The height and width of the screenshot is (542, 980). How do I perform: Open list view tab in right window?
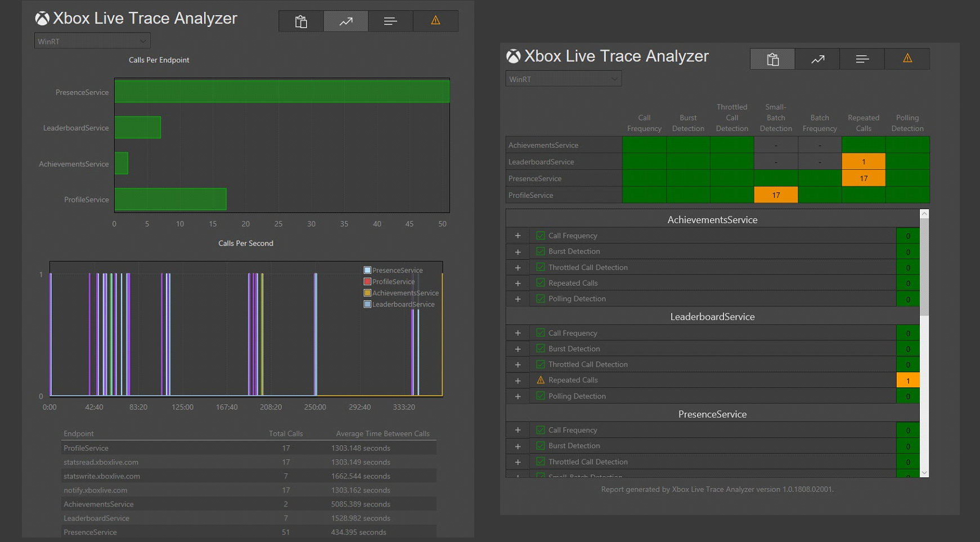(862, 59)
